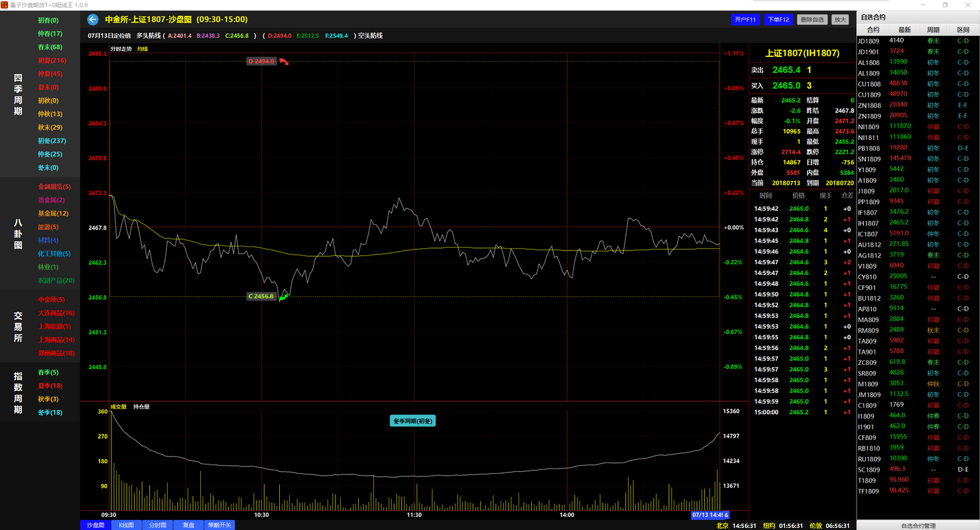Select the 中金所(5) exchange
The height and width of the screenshot is (530, 980).
coord(51,299)
